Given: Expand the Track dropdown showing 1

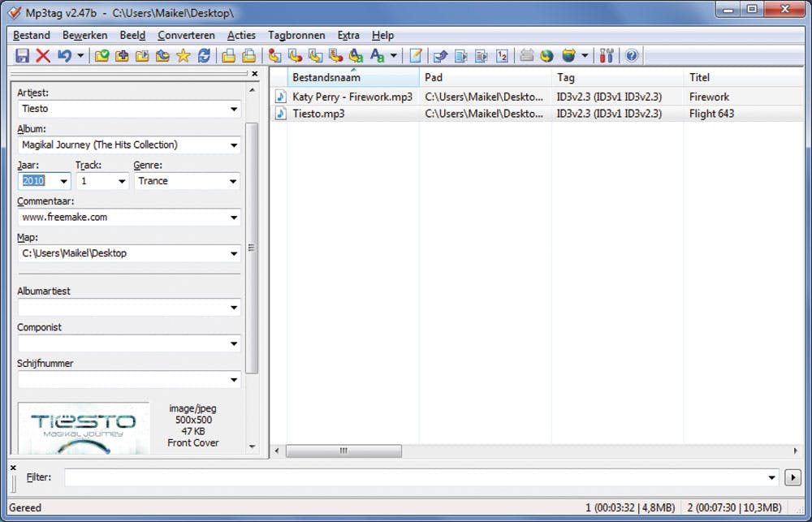Looking at the screenshot, I should pyautogui.click(x=122, y=181).
